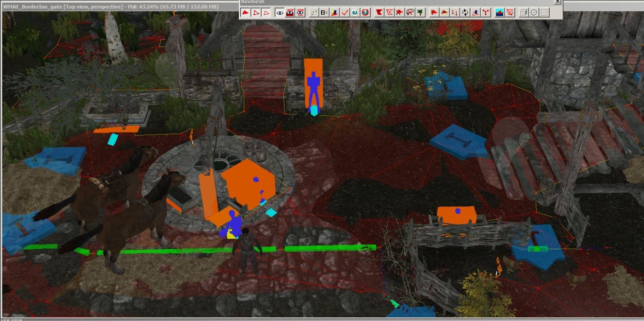The height and width of the screenshot is (321, 644).
Task: Click the gray square minus icon
Action: pos(544,13)
